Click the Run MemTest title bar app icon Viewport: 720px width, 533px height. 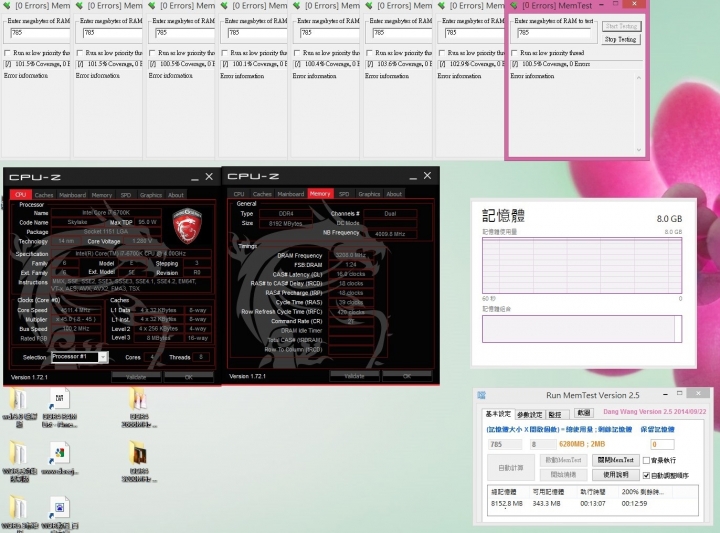click(x=481, y=395)
